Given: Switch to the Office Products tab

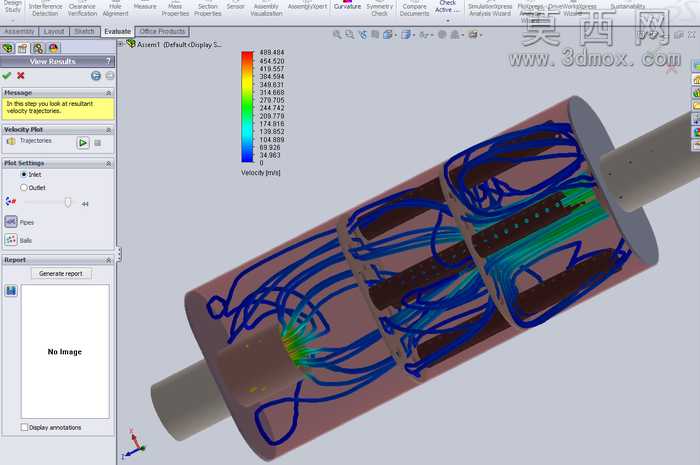Looking at the screenshot, I should click(162, 31).
